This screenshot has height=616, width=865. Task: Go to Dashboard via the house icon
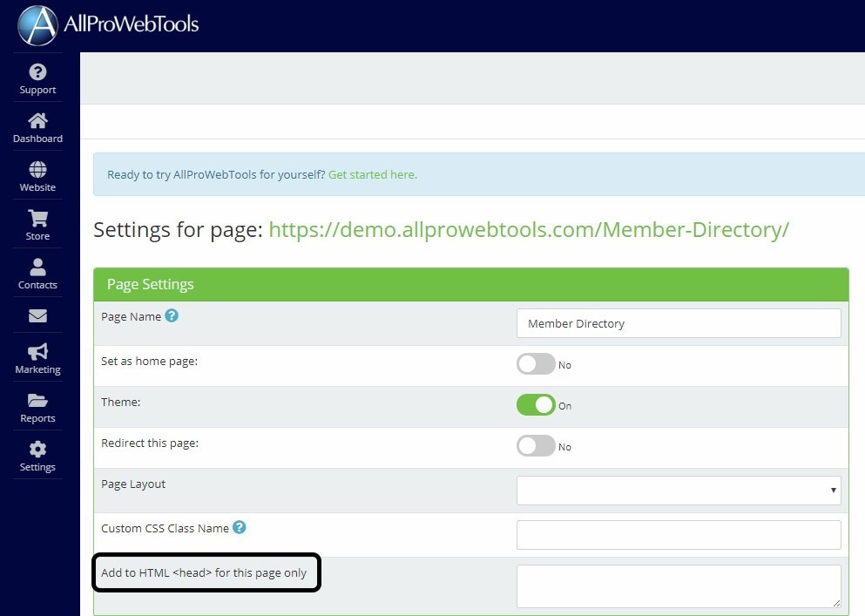coord(37,120)
